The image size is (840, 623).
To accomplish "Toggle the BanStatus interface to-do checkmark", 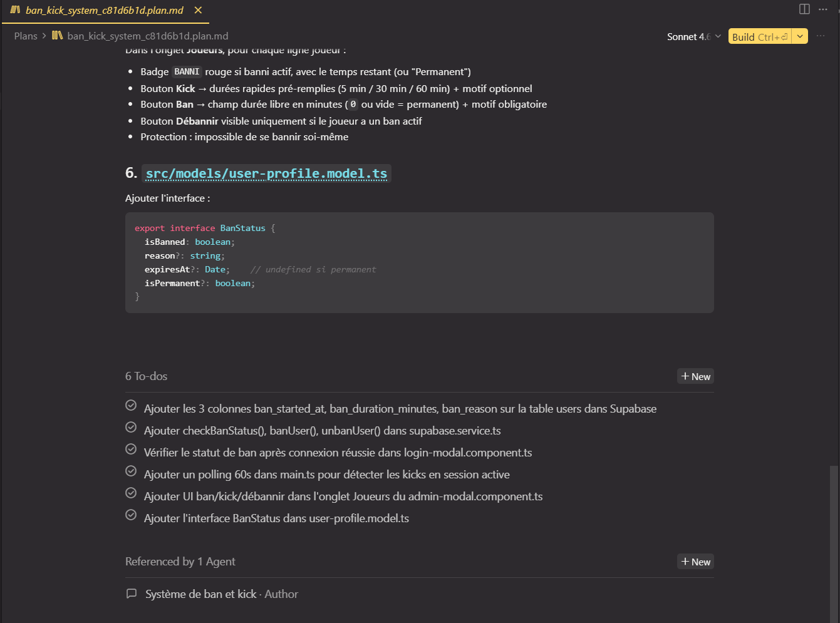I will (x=131, y=515).
